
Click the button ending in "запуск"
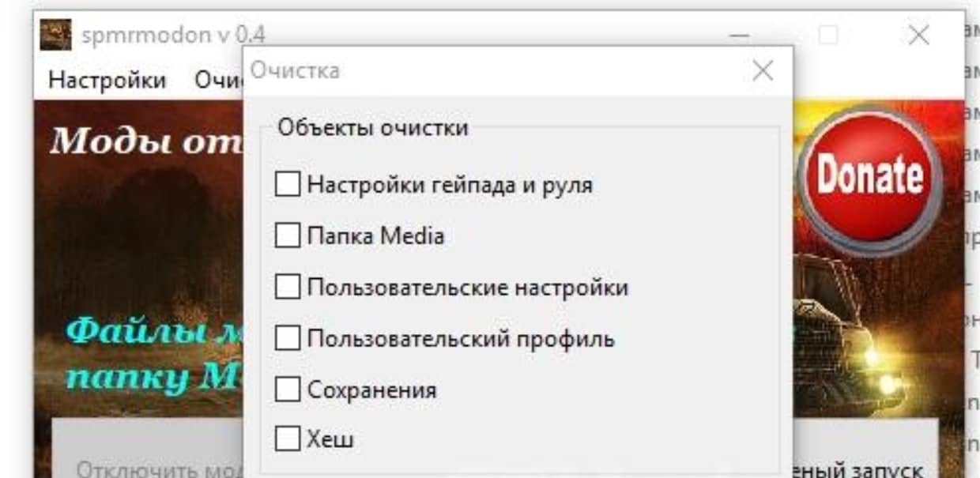861,469
